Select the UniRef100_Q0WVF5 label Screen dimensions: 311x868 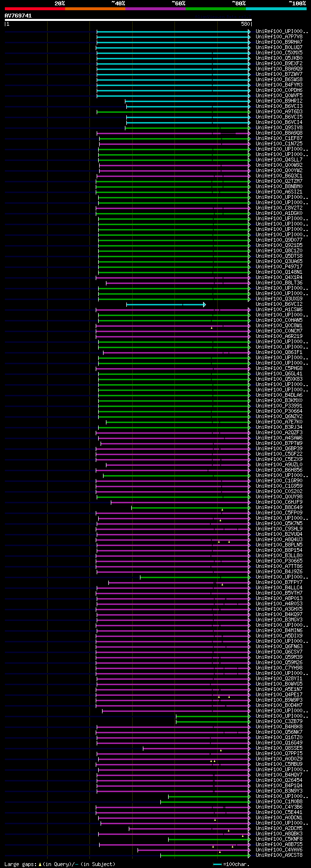pos(279,95)
